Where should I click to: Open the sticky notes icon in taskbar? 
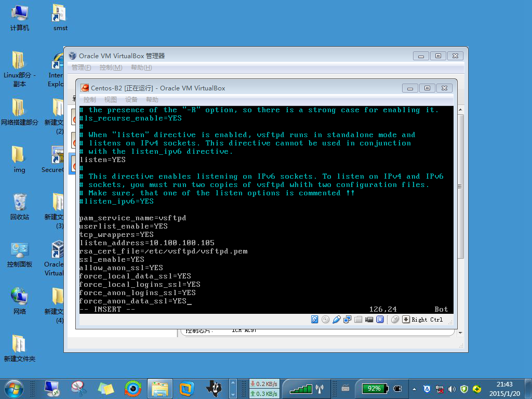[105, 389]
